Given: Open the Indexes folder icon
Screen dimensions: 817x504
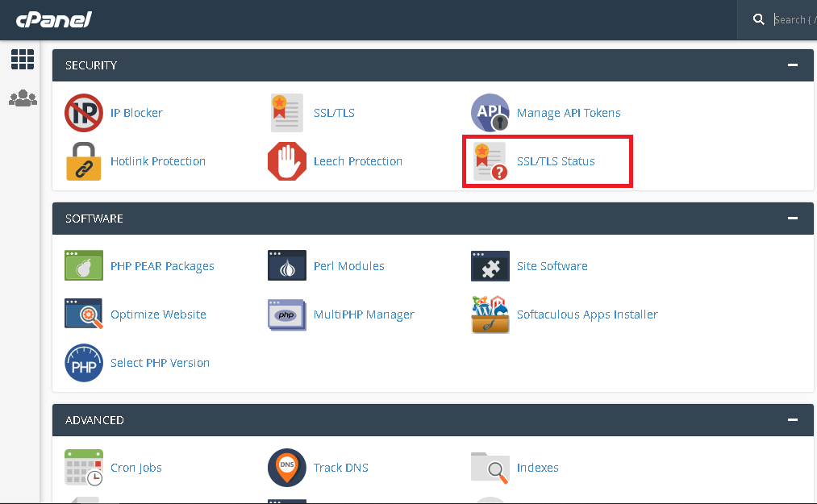Looking at the screenshot, I should (x=490, y=468).
